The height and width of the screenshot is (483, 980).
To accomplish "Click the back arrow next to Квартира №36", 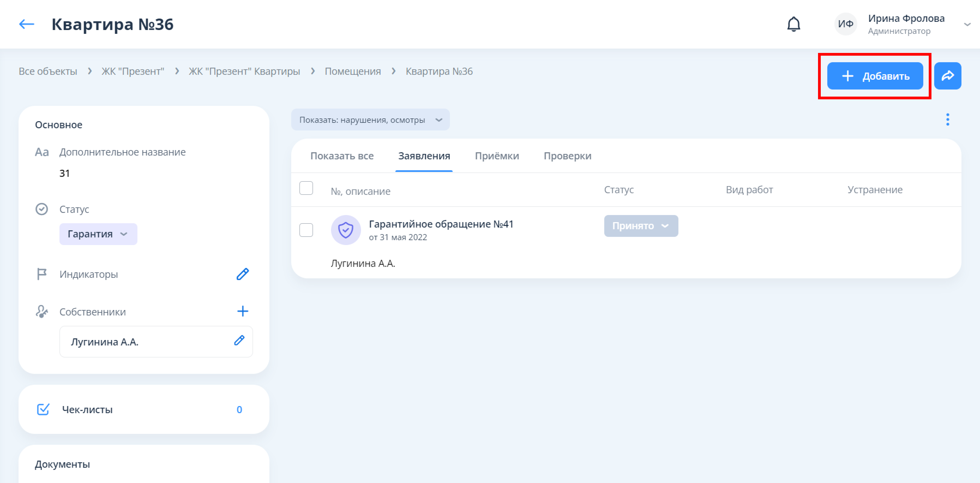I will (27, 24).
